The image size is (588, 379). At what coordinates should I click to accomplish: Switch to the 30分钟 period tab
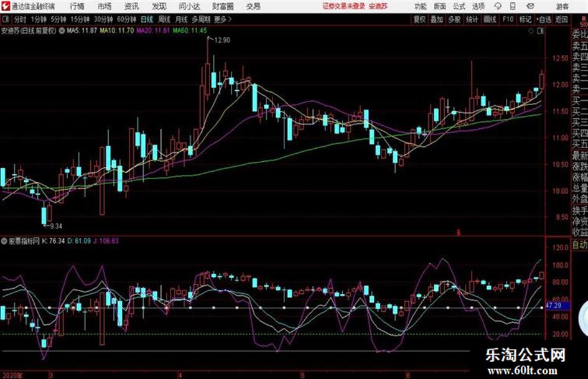click(103, 19)
